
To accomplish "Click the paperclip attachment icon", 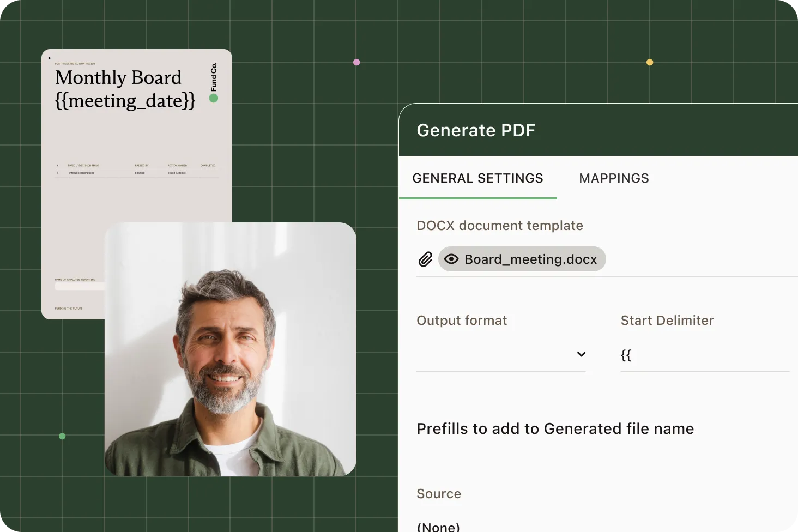I will pos(425,259).
